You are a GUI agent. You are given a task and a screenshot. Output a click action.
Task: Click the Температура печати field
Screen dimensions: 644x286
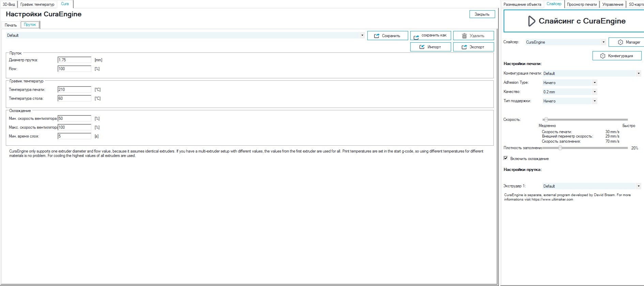tap(74, 90)
